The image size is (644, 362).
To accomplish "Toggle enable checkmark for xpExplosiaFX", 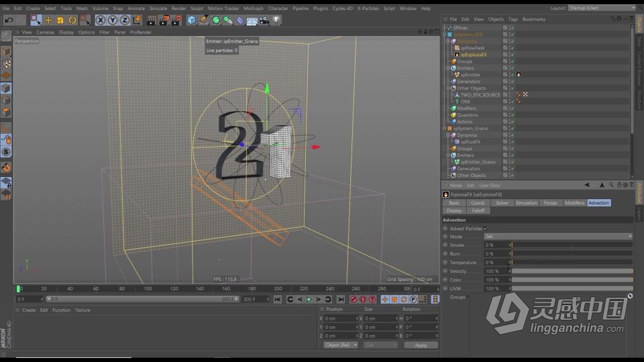I will 513,54.
